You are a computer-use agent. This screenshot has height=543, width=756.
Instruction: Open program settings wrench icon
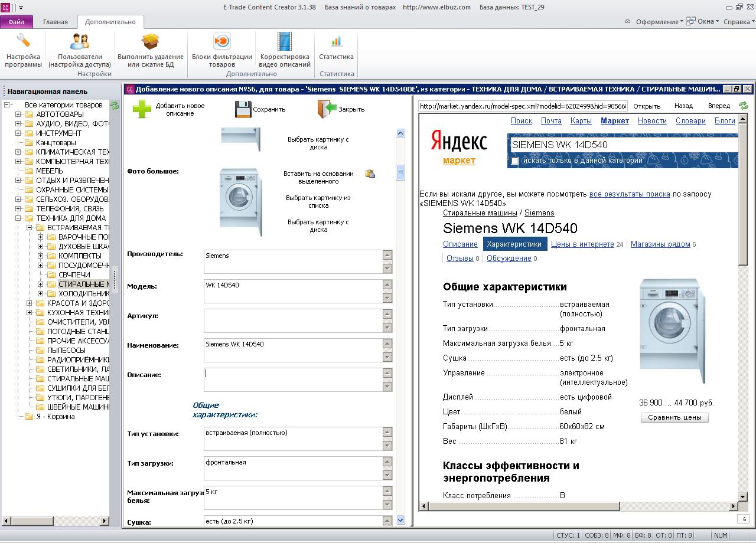(x=23, y=41)
